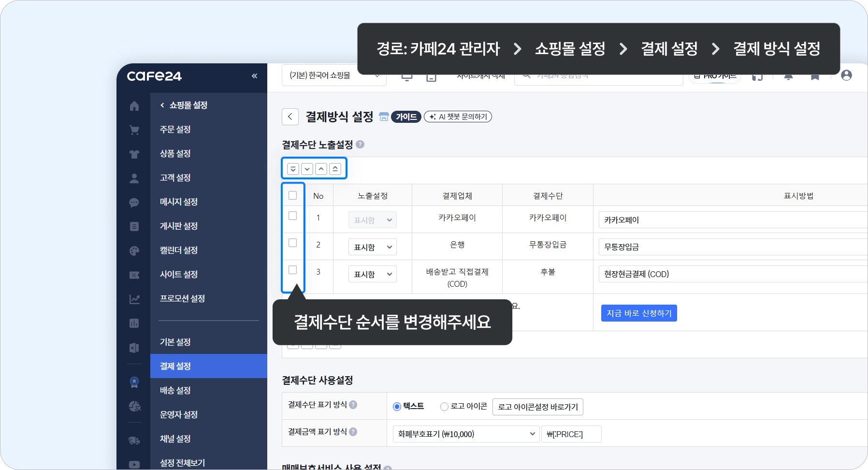Screen dimensions: 868x470
Task: Open the pie chart icon in sidebar
Action: [134, 406]
